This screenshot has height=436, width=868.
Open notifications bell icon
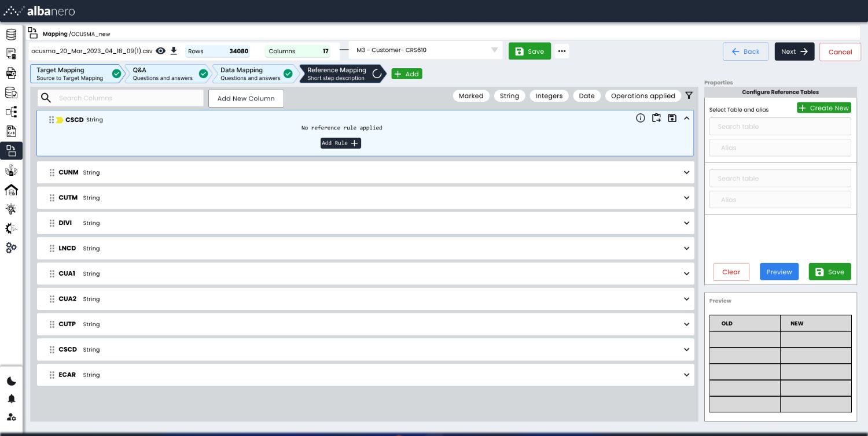pyautogui.click(x=11, y=399)
